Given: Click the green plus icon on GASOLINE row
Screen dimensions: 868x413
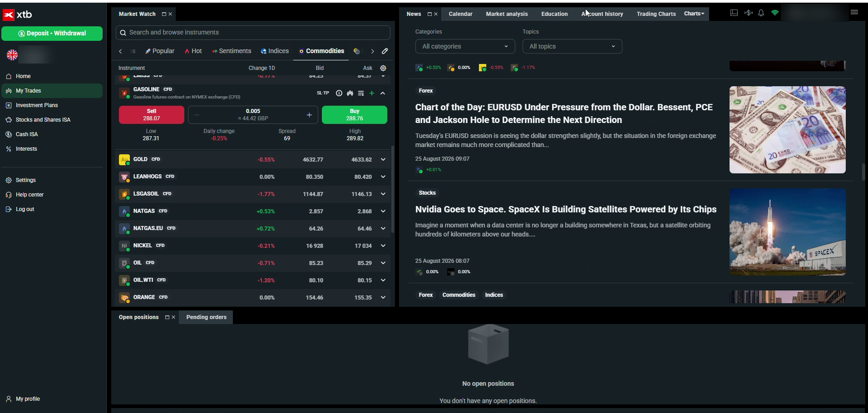Looking at the screenshot, I should tap(372, 93).
